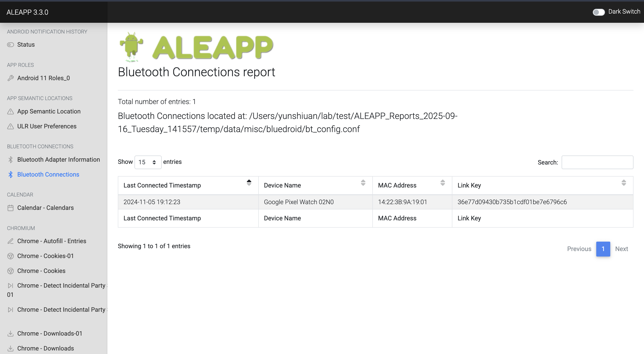
Task: Open Android 11 Roles_0 report
Action: 44,78
